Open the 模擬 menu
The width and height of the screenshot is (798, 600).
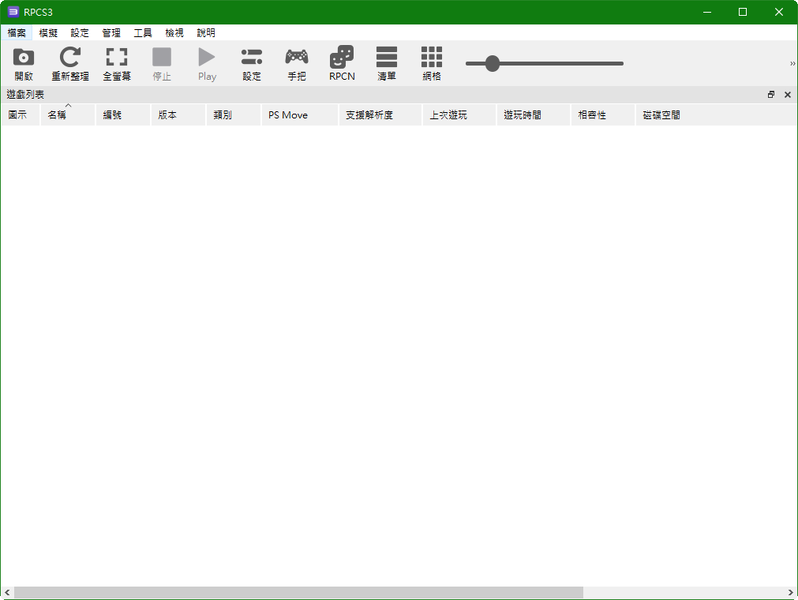click(48, 33)
